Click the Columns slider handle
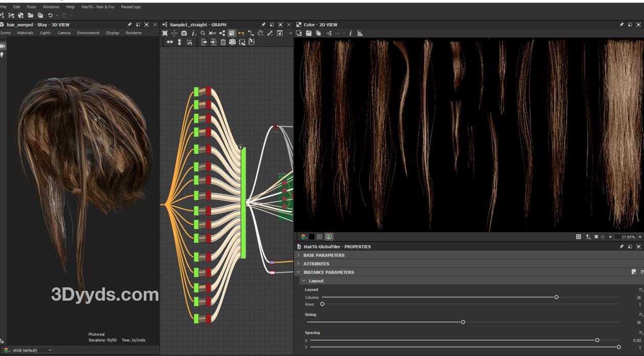644x356 pixels. click(x=557, y=297)
